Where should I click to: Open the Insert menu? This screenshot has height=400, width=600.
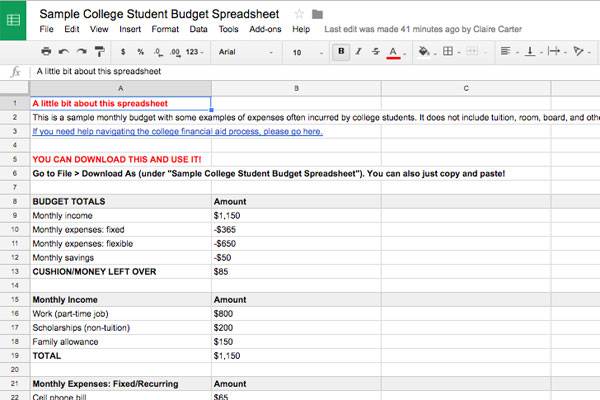(x=130, y=29)
